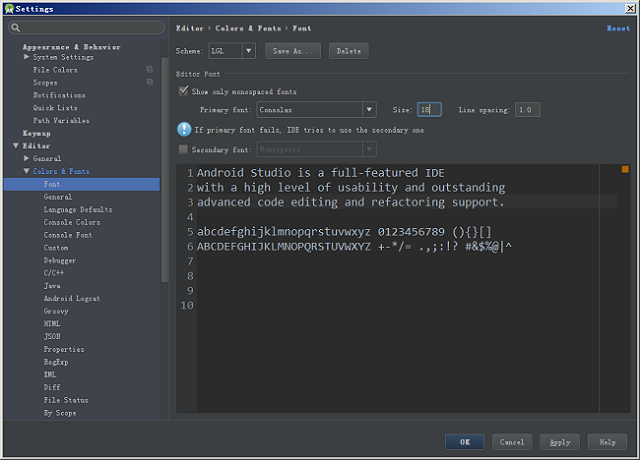640x460 pixels.
Task: Click the search magnifier icon in settings
Action: point(15,28)
